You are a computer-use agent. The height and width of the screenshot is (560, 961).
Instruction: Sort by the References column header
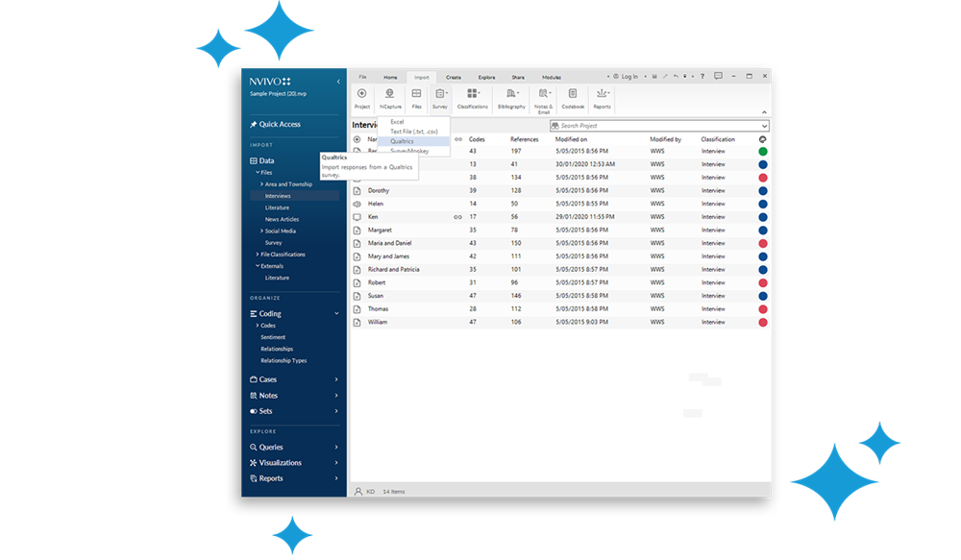tap(524, 139)
